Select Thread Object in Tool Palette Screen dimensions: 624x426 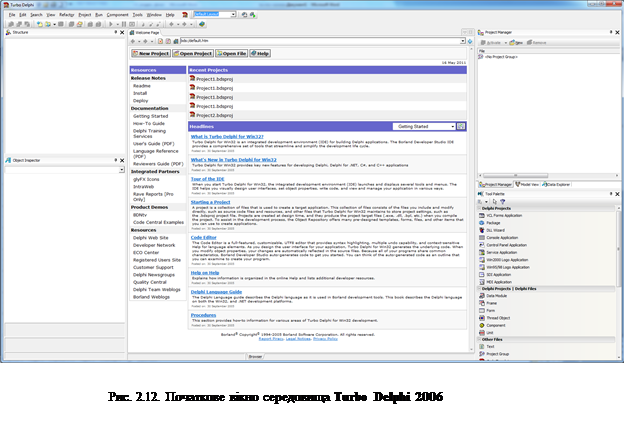point(495,318)
